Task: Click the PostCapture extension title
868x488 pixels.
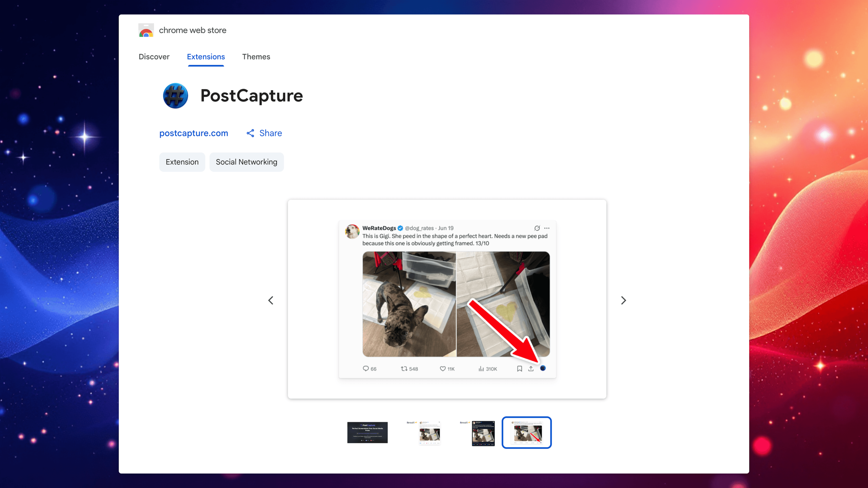Action: [252, 96]
